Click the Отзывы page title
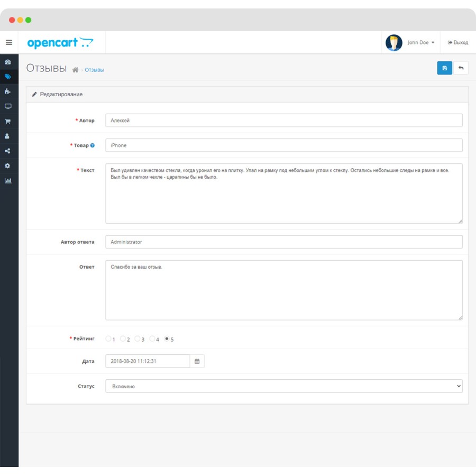The image size is (476, 476). click(x=47, y=68)
